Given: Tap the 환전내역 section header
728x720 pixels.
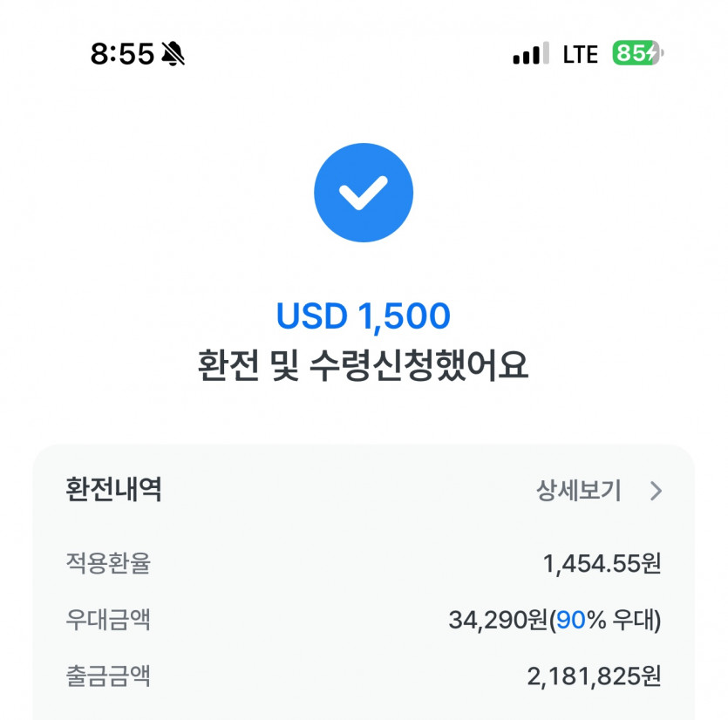Looking at the screenshot, I should click(x=113, y=490).
